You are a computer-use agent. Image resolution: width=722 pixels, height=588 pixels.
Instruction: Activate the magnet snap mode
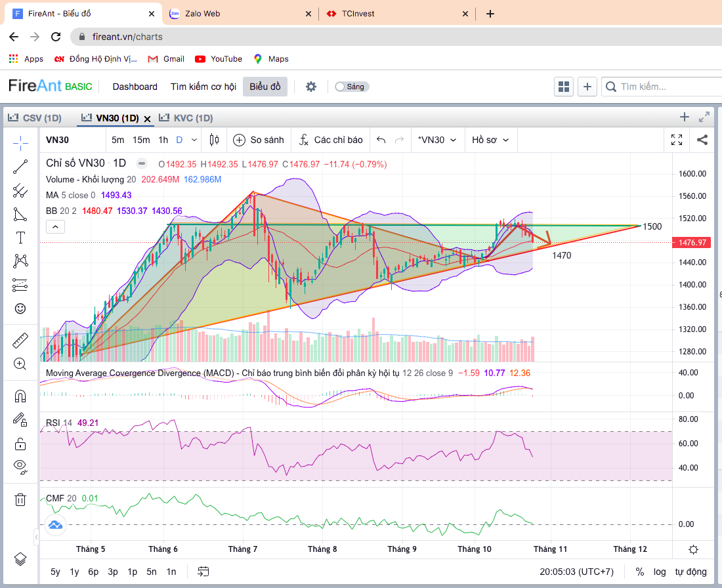[20, 396]
